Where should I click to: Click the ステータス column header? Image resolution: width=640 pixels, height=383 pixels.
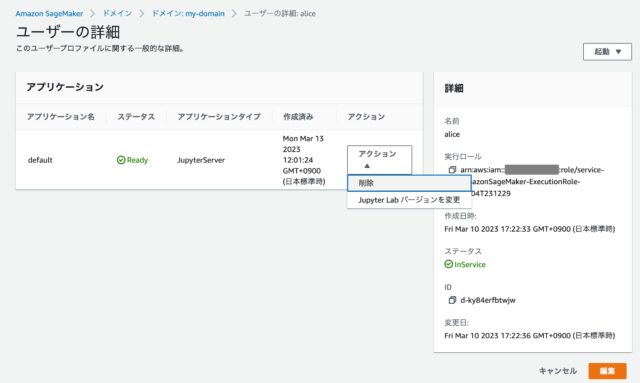(136, 117)
